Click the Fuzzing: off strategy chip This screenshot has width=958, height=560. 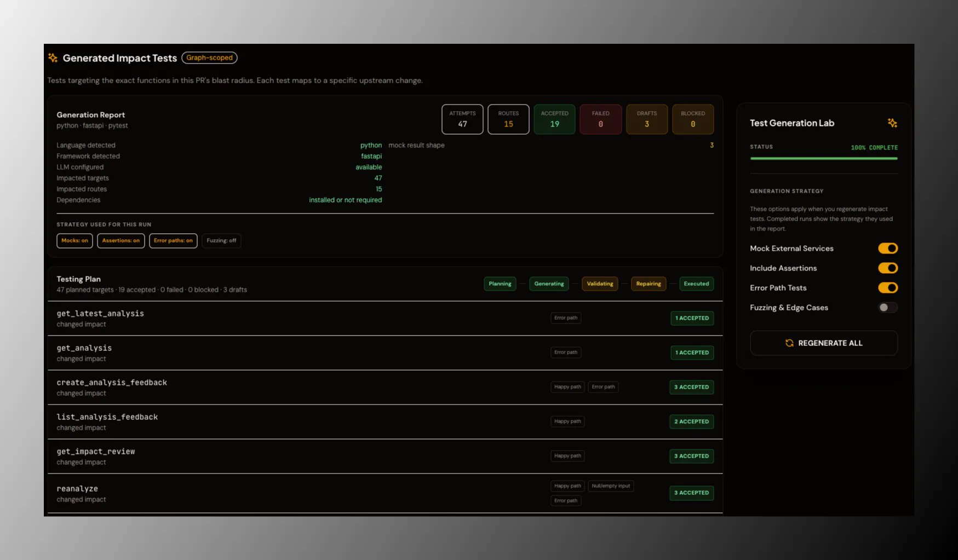pos(221,240)
